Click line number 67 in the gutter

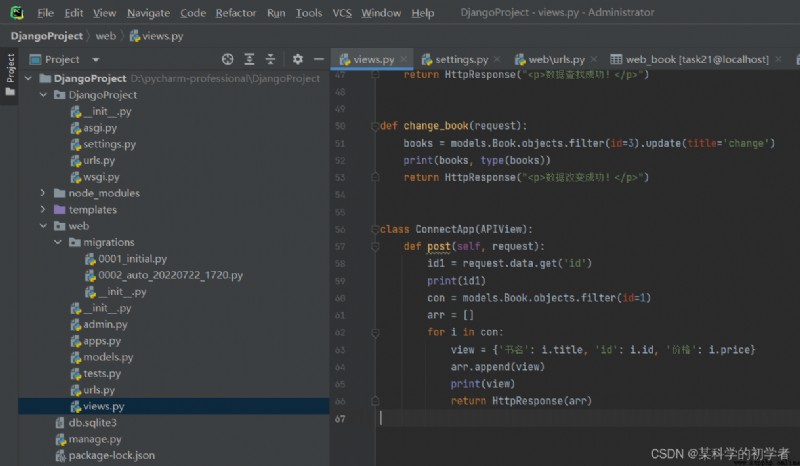pyautogui.click(x=340, y=419)
